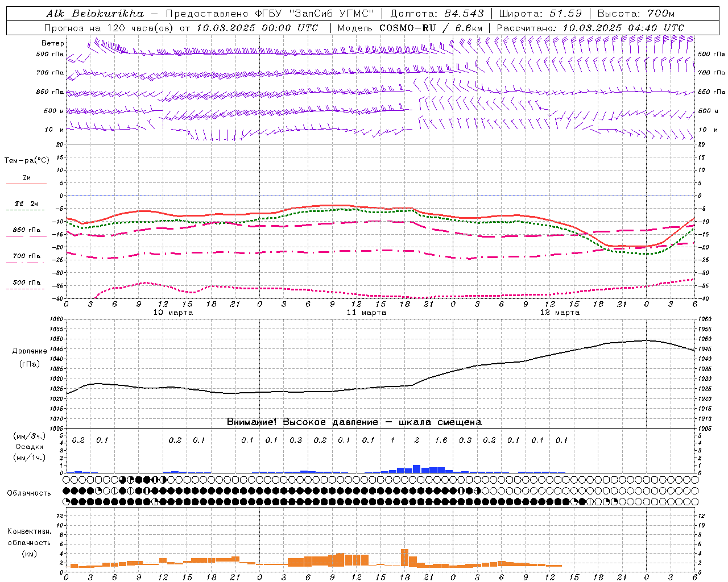Select the 1.6 precipitation value

coord(441,440)
